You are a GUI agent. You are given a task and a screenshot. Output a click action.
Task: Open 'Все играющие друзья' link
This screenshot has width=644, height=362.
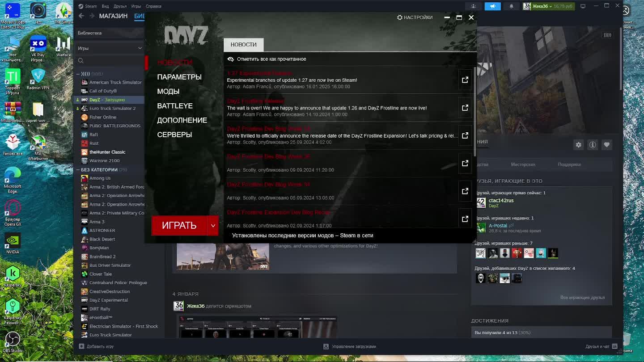point(582,298)
